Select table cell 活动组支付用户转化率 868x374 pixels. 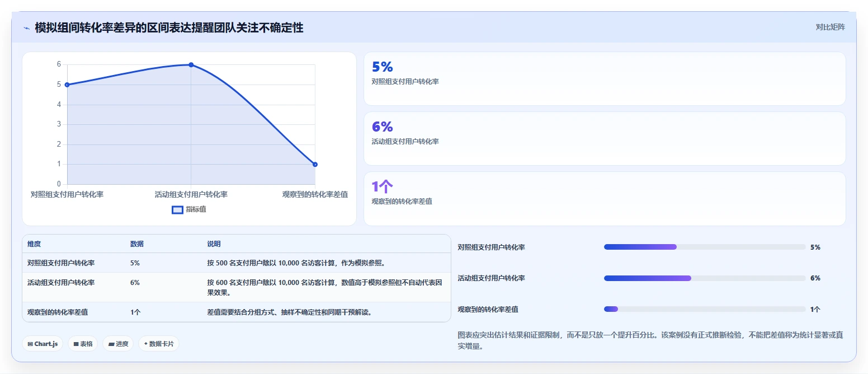click(x=61, y=283)
